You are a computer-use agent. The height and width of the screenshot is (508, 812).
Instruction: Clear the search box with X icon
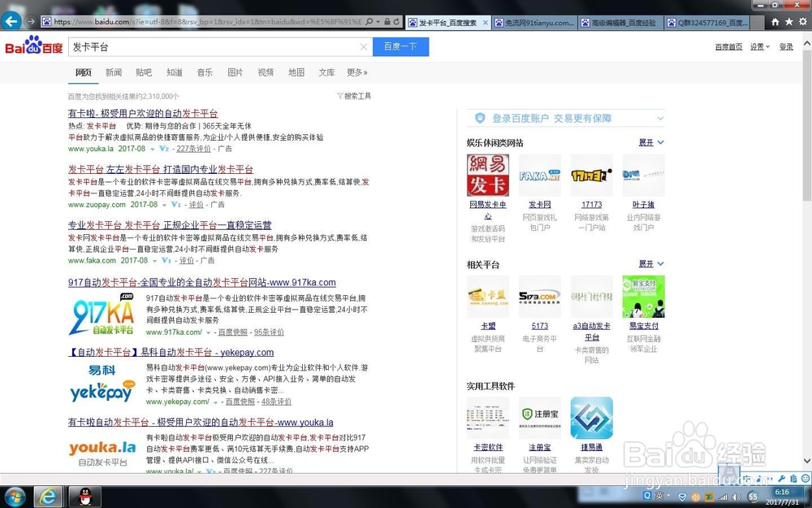point(364,46)
